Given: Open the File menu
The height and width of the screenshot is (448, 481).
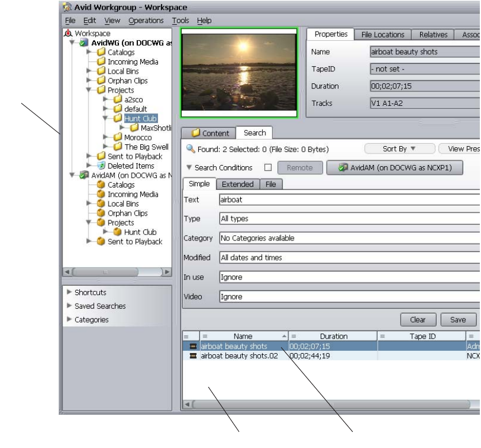Looking at the screenshot, I should [x=70, y=21].
